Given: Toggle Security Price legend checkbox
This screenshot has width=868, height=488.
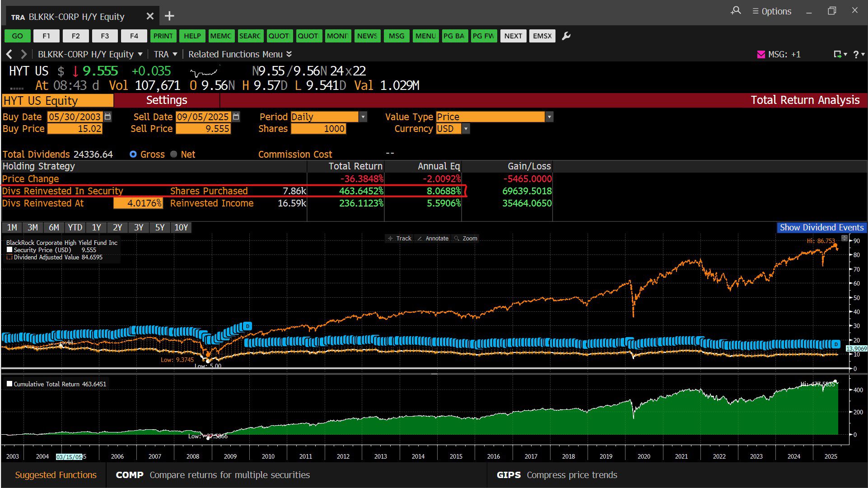Looking at the screenshot, I should (x=9, y=250).
